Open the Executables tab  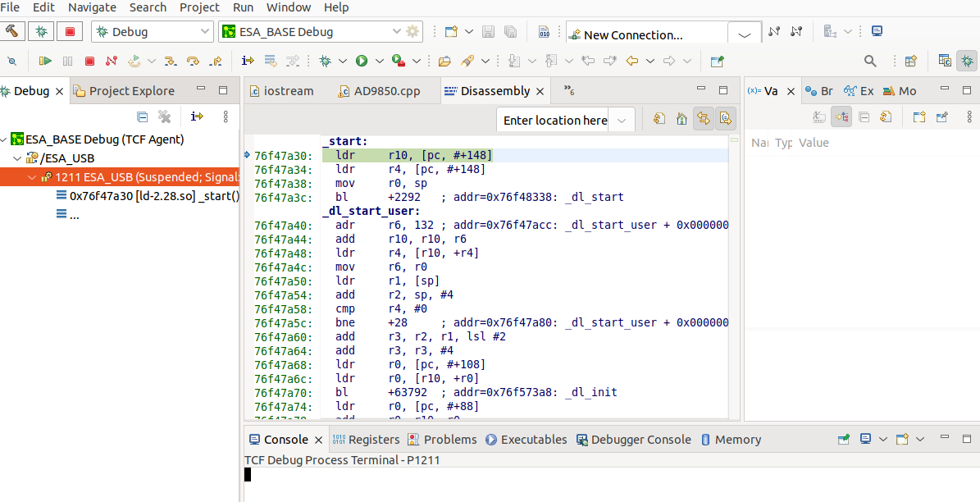tap(526, 440)
